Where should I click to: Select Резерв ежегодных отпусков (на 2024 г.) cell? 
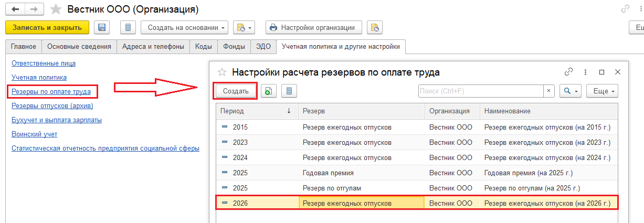(x=550, y=157)
